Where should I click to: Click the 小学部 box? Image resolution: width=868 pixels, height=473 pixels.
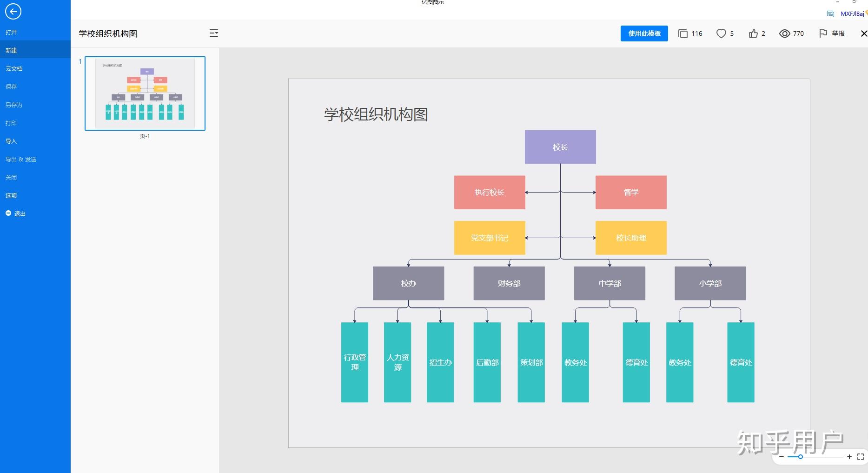click(710, 283)
